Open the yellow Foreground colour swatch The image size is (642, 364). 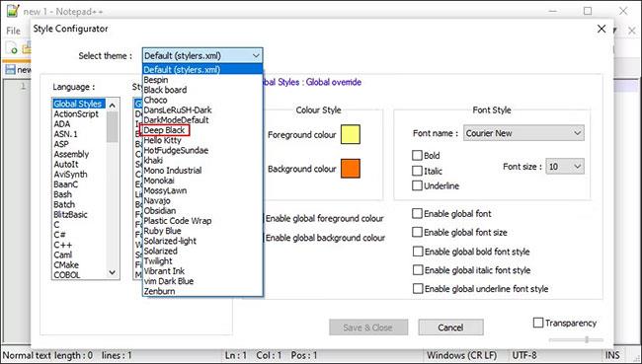coord(351,134)
